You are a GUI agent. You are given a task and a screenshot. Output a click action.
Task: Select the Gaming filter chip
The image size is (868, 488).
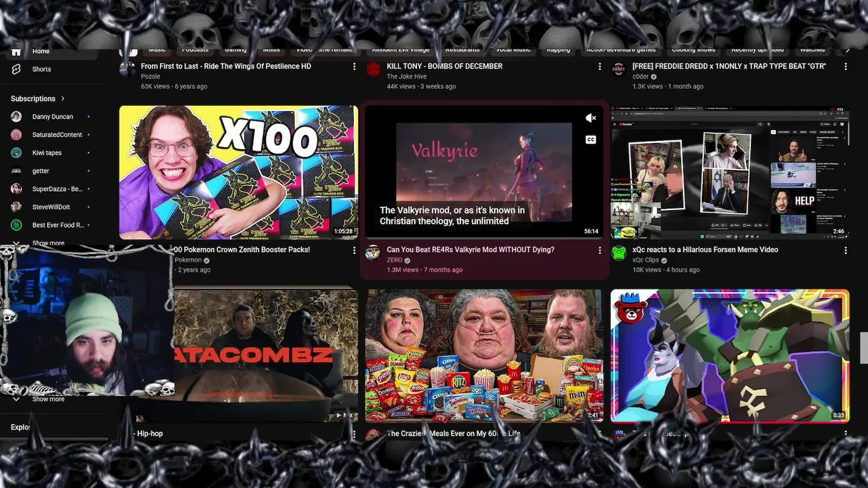(x=235, y=49)
